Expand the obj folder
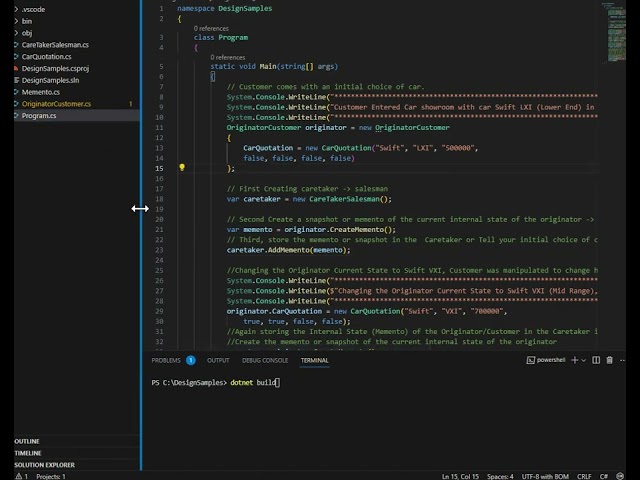 coord(76,33)
